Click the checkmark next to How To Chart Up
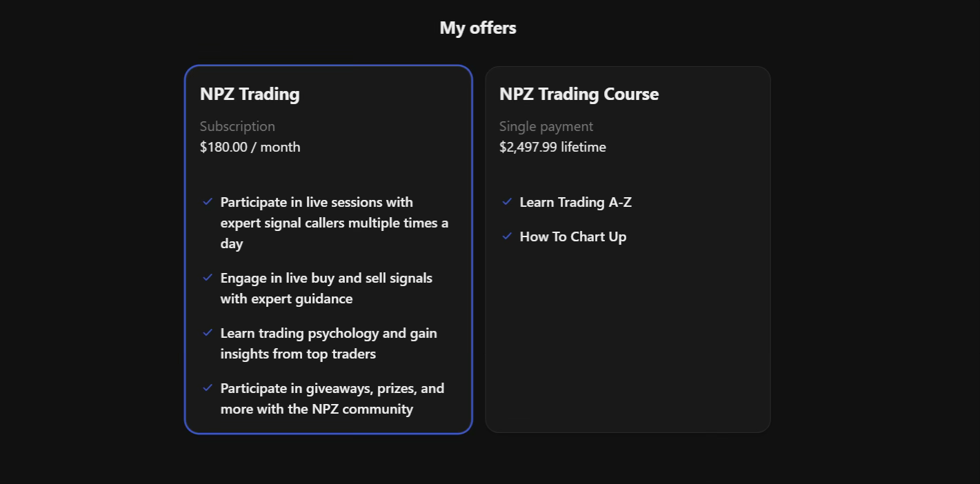This screenshot has width=980, height=484. click(508, 236)
